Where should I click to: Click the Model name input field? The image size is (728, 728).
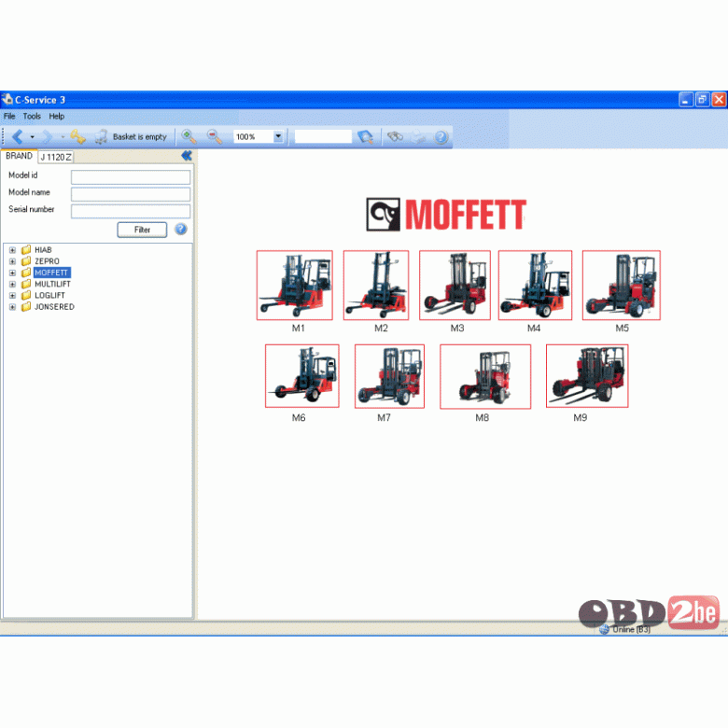pos(131,194)
